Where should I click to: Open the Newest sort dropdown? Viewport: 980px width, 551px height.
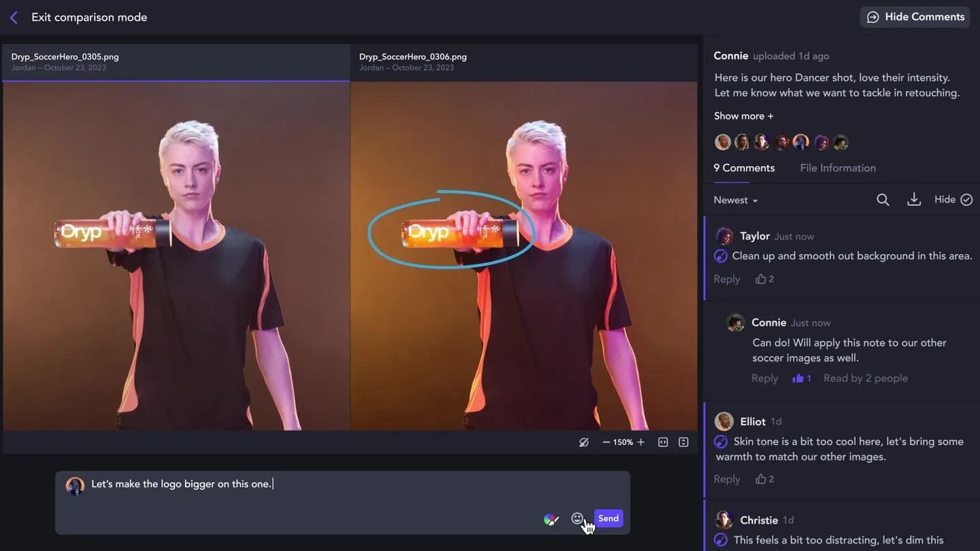pyautogui.click(x=736, y=200)
